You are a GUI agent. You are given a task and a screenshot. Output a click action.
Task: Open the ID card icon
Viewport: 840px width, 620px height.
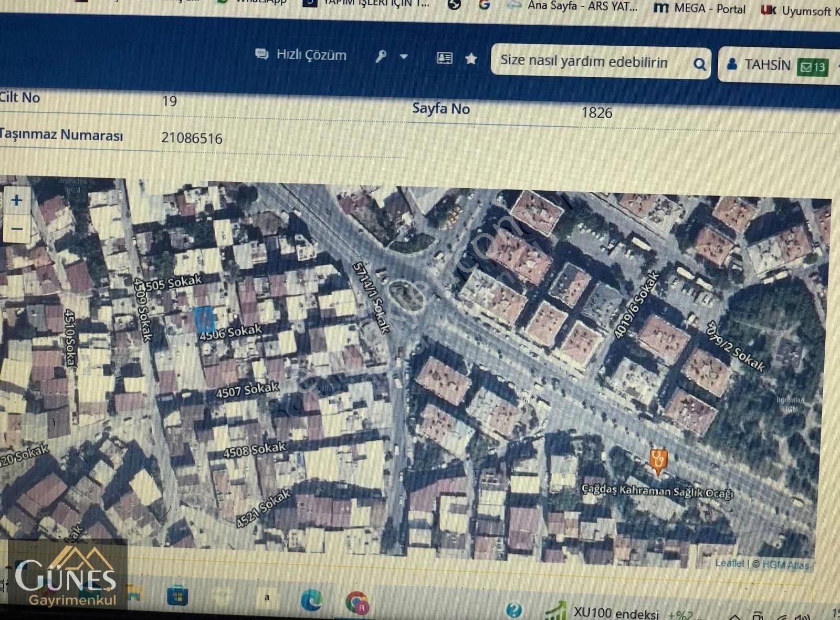pos(444,58)
